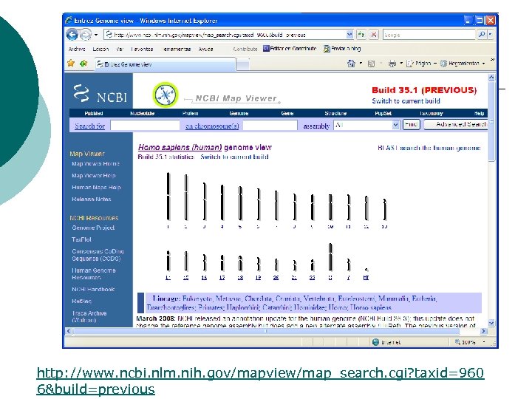
Task: Open the Edición menu
Action: click(100, 49)
